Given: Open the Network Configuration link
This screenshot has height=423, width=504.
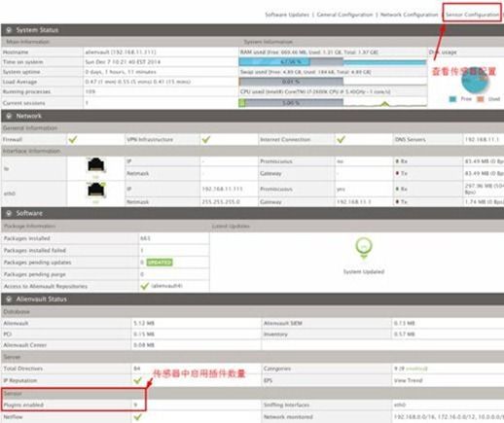Looking at the screenshot, I should pos(409,15).
